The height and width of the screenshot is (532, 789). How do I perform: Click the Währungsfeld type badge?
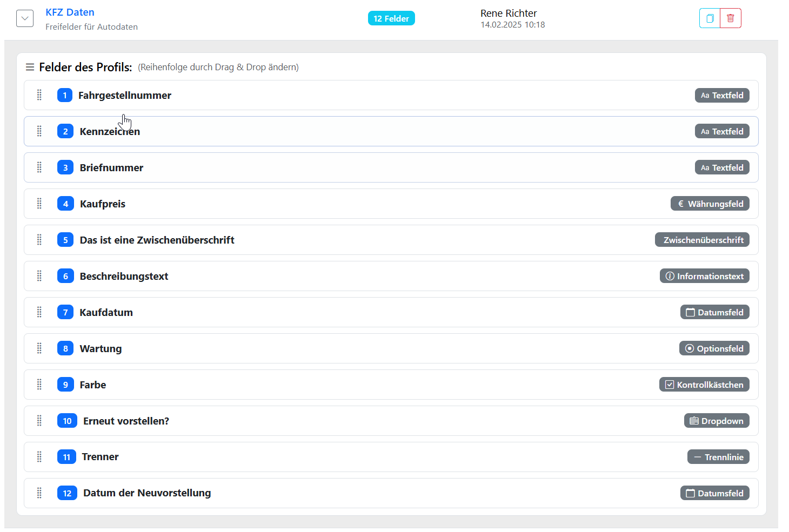pyautogui.click(x=710, y=204)
